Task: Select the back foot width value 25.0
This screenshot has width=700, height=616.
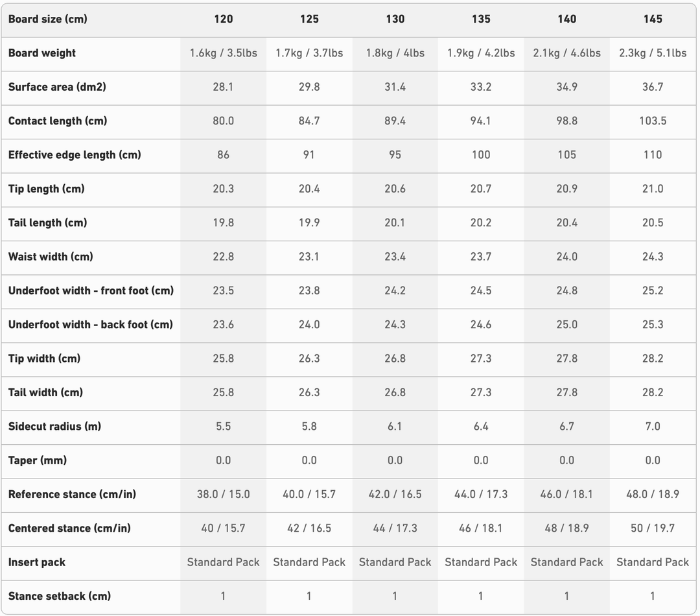Action: (x=566, y=324)
